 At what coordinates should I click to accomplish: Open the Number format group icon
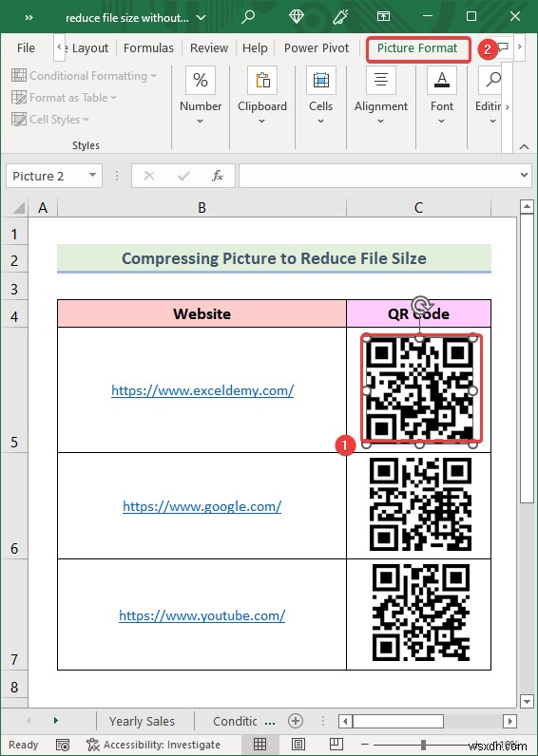coord(201,80)
